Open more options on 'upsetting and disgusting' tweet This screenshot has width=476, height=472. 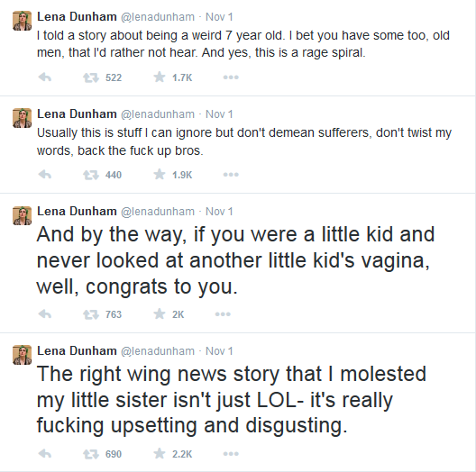pos(231,454)
